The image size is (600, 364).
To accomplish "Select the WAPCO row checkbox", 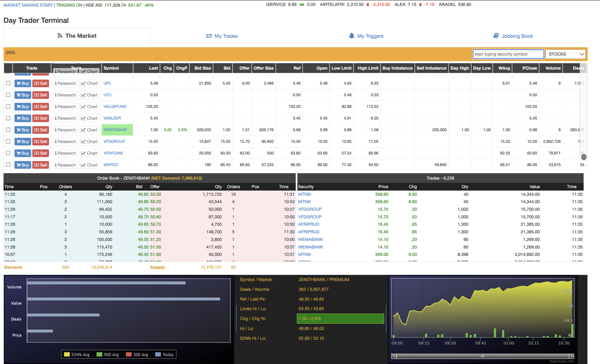I will [8, 165].
